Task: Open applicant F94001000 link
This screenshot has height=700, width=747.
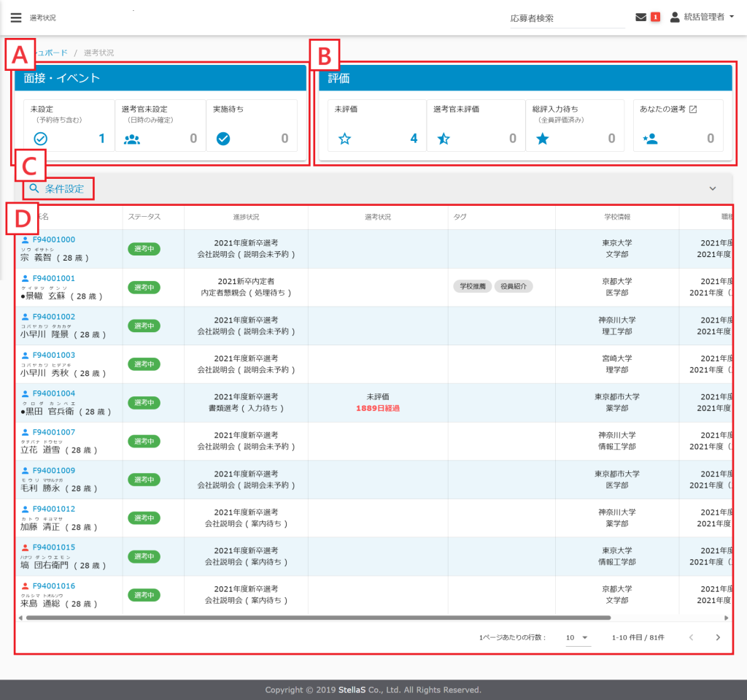Action: click(53, 239)
